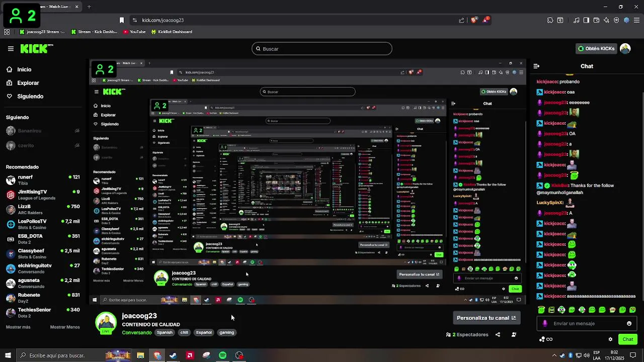Bookmark this page with the bookmark icon
This screenshot has height=362, width=644.
click(x=121, y=20)
